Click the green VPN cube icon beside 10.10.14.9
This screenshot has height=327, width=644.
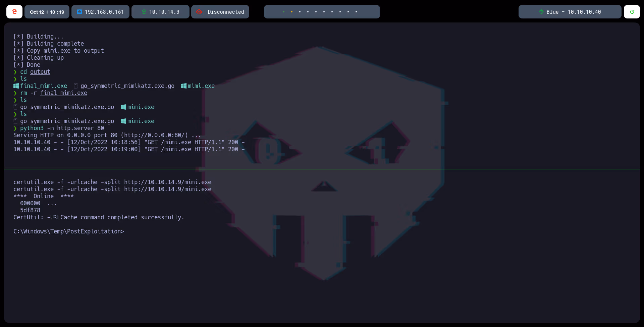click(144, 12)
